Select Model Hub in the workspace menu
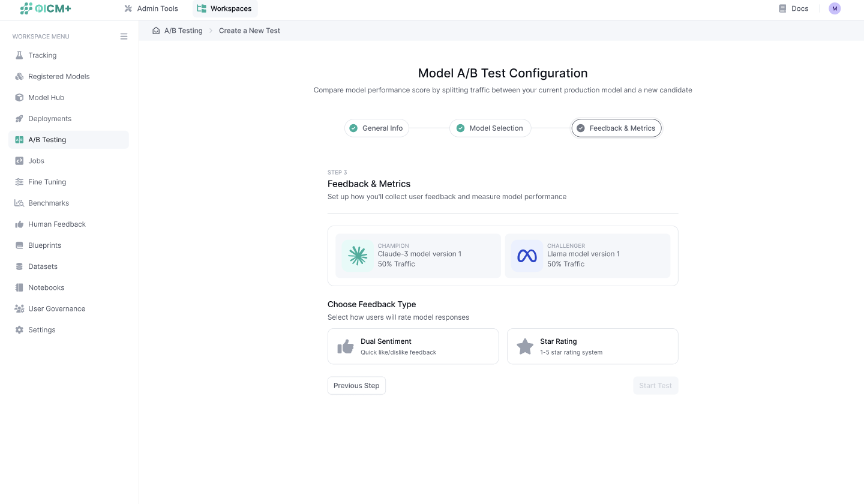The width and height of the screenshot is (864, 504). tap(46, 97)
